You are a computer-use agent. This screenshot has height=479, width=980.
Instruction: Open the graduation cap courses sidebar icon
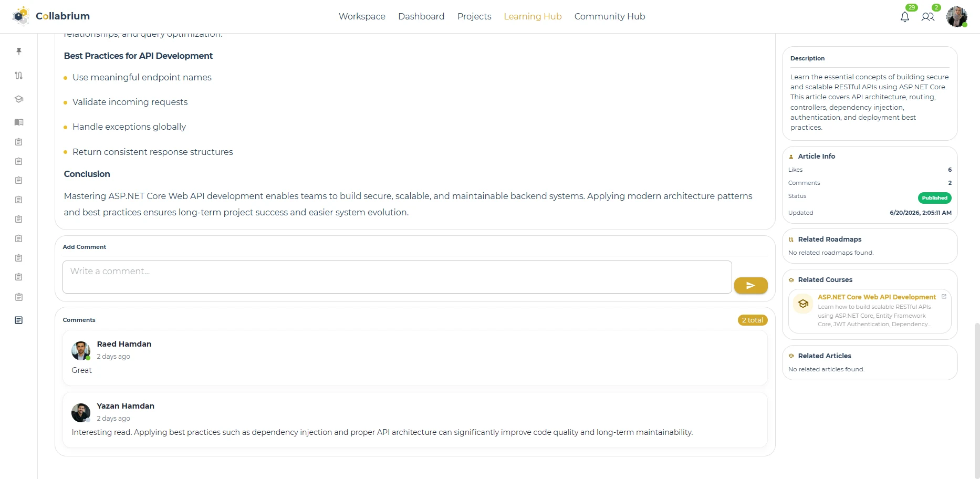pos(19,99)
